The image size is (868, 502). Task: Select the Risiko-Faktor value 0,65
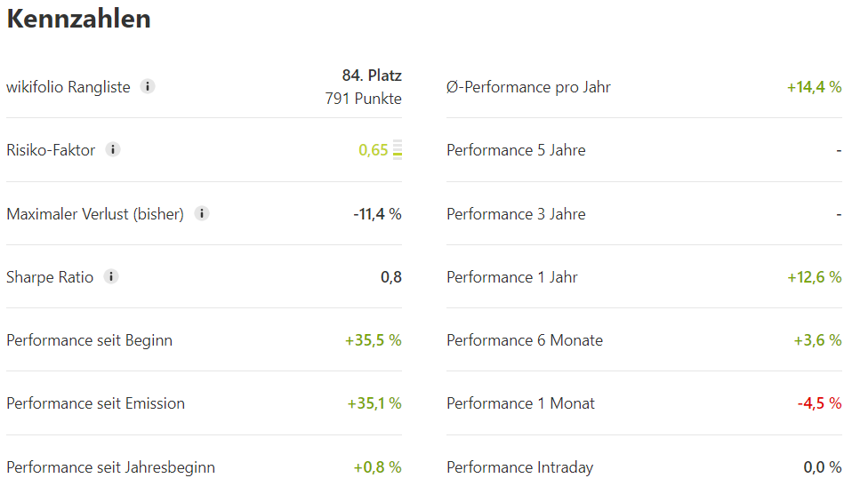pos(374,150)
